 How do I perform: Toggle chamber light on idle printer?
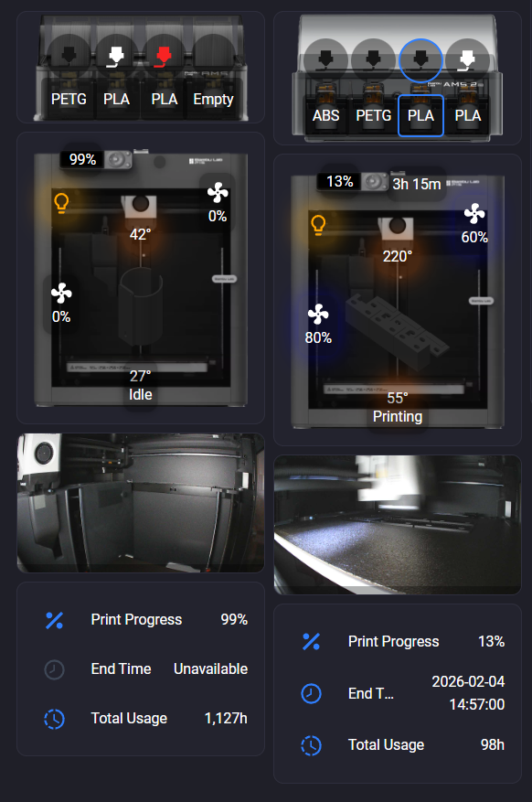click(x=61, y=203)
